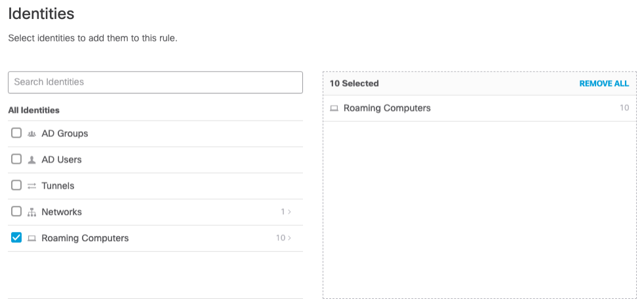Click the Networks identity row label

(x=62, y=212)
